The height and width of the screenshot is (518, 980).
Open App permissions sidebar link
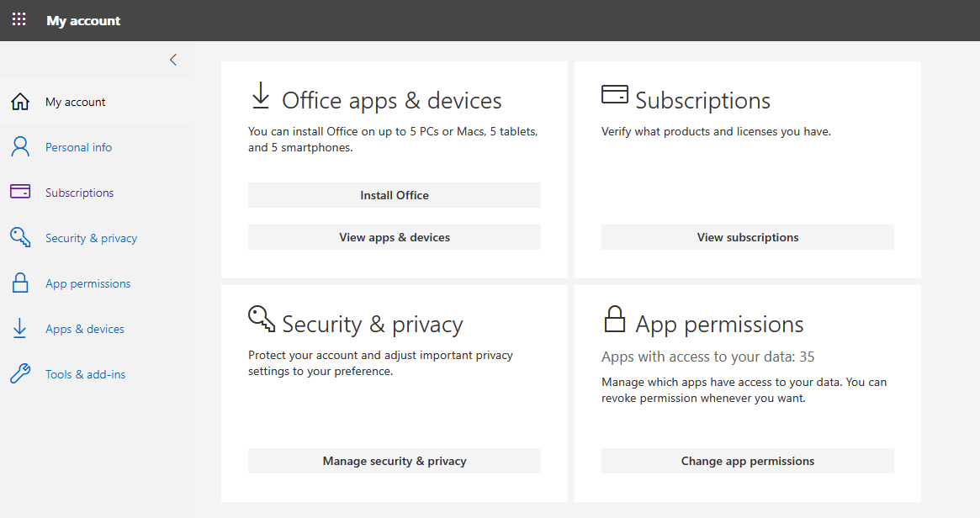tap(87, 283)
